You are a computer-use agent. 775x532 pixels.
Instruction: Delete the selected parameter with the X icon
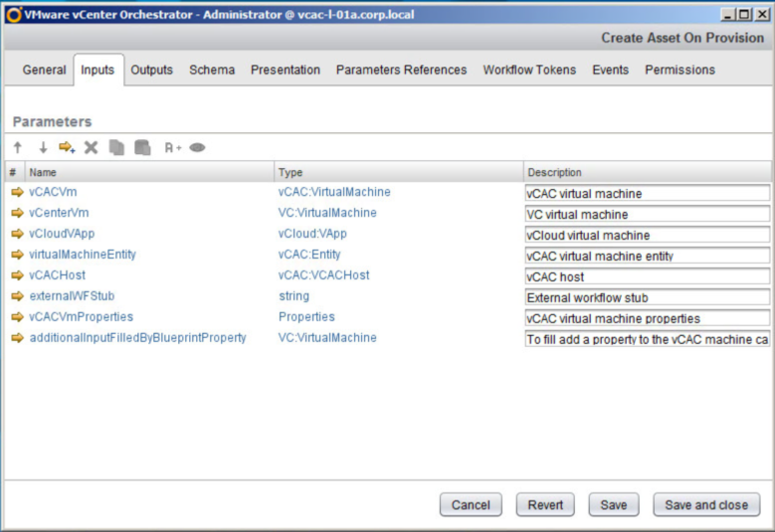point(91,147)
